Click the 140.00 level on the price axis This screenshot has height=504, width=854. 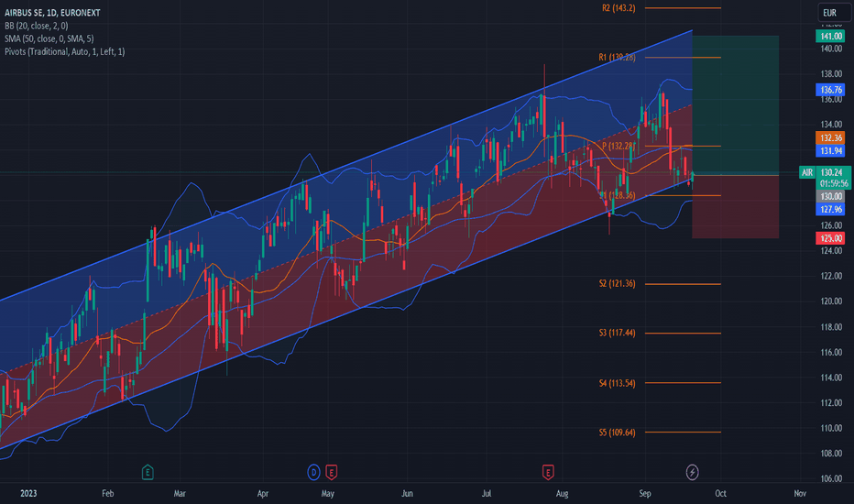(x=832, y=49)
